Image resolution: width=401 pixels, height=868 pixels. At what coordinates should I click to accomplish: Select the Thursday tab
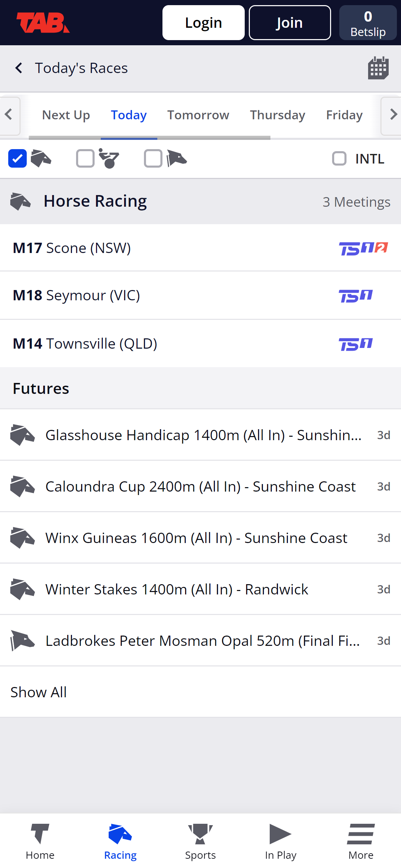(x=277, y=115)
